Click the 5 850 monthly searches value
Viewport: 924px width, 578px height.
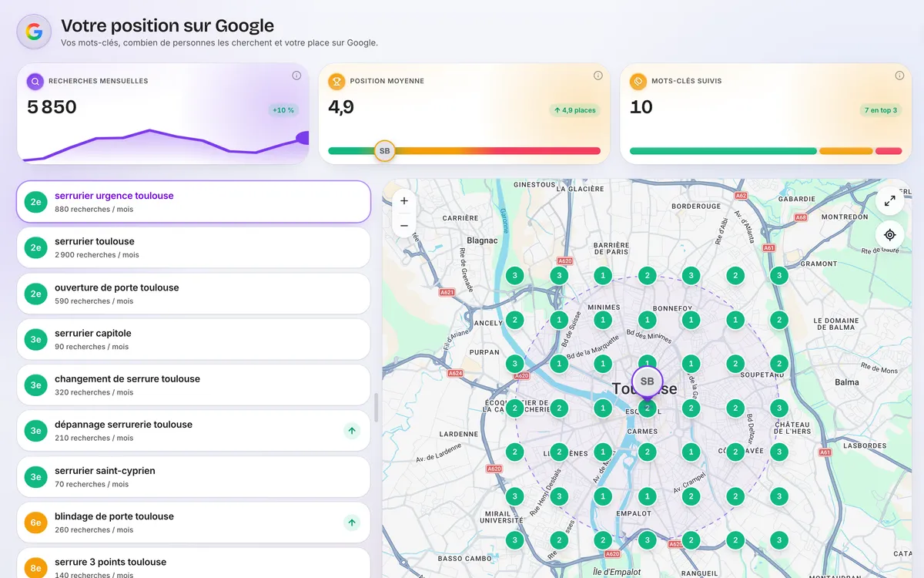[x=52, y=107]
